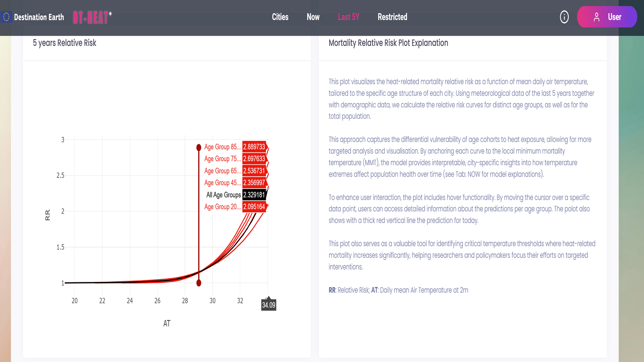This screenshot has width=644, height=362.
Task: Click the 34.09 x-axis hover tag
Action: [x=268, y=305]
